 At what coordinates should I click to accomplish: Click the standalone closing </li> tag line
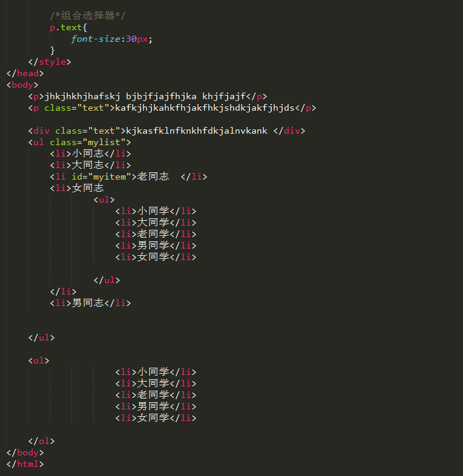(63, 292)
